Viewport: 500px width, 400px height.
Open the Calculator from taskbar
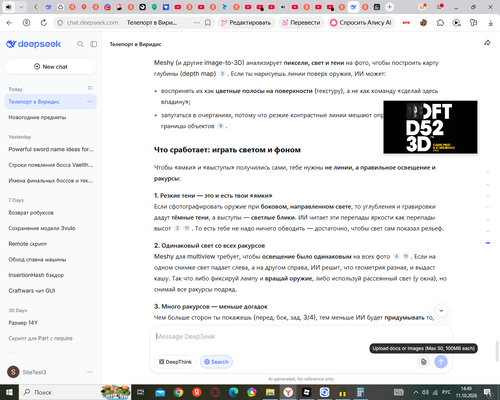[360, 392]
